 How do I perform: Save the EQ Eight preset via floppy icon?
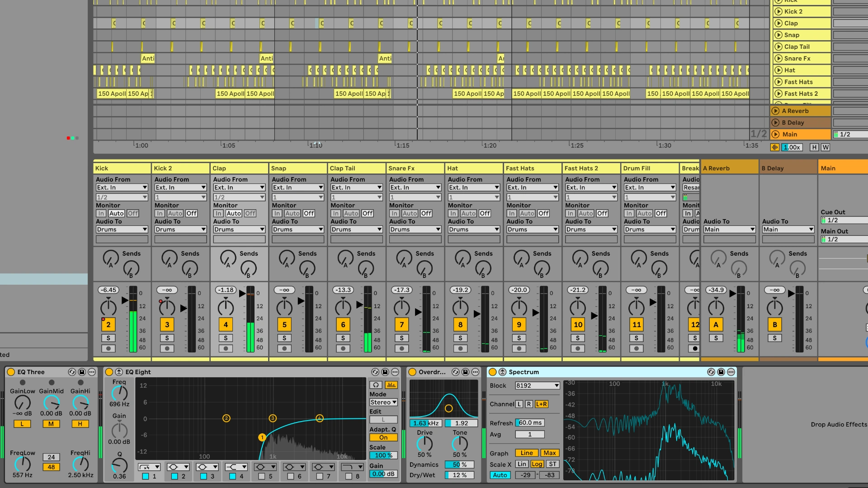click(385, 372)
